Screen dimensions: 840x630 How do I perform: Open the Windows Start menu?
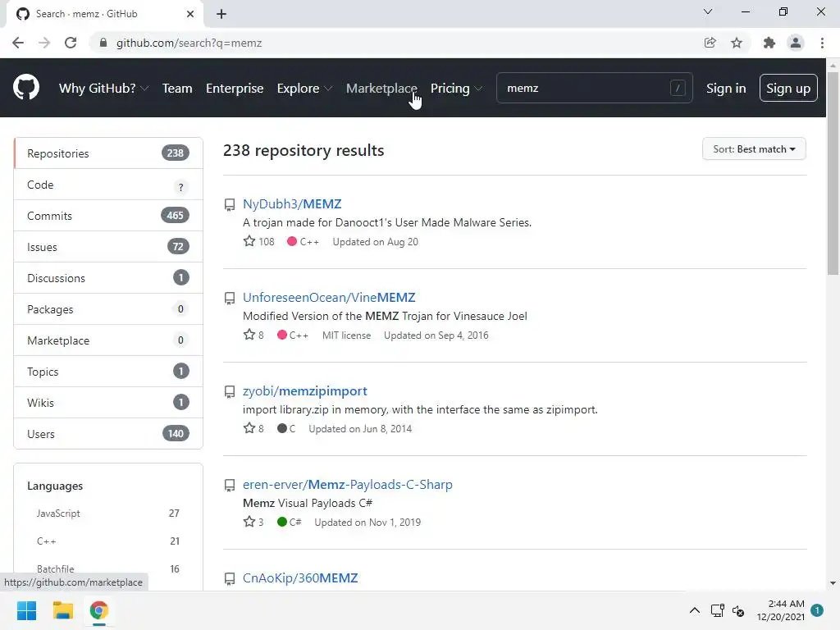click(x=27, y=610)
